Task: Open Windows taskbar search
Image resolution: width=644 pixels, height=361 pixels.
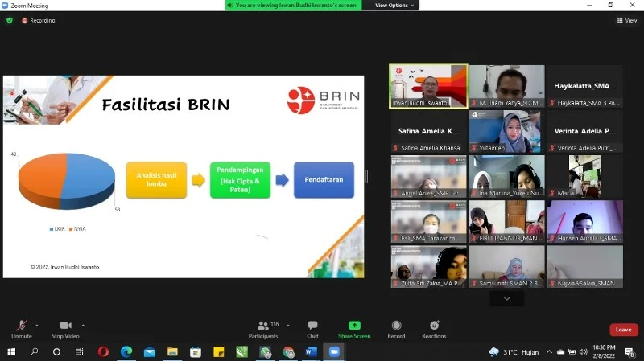Action: [35, 351]
